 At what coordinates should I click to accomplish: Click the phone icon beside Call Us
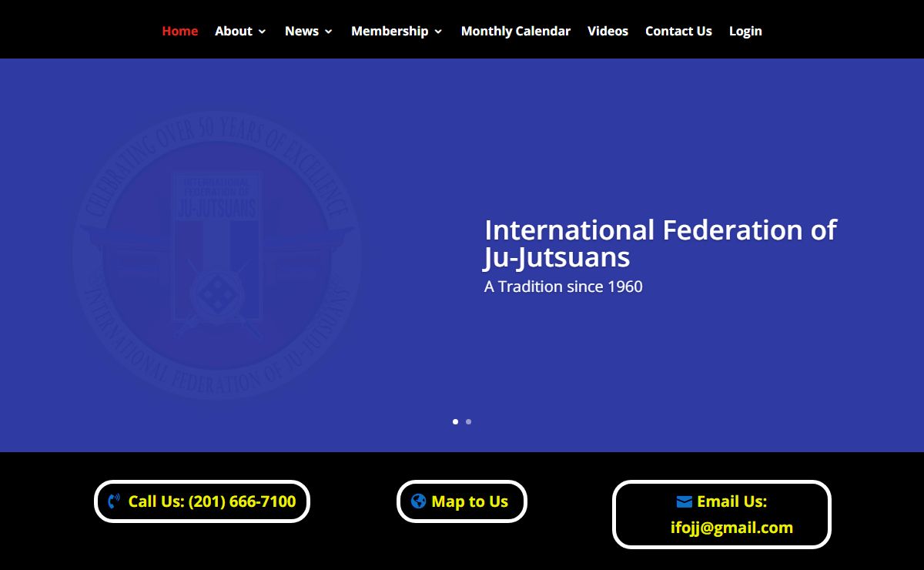click(x=114, y=501)
